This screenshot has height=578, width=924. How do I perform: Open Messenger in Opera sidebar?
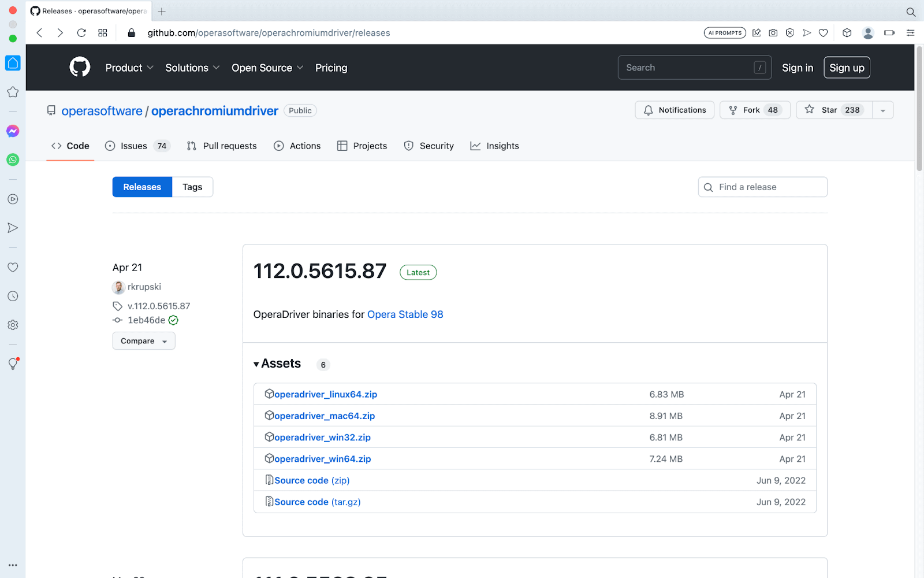coord(13,131)
